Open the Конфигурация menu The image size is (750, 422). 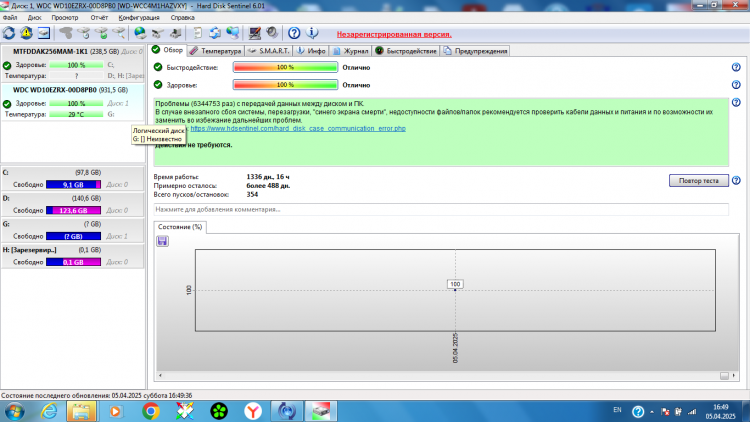coord(139,18)
